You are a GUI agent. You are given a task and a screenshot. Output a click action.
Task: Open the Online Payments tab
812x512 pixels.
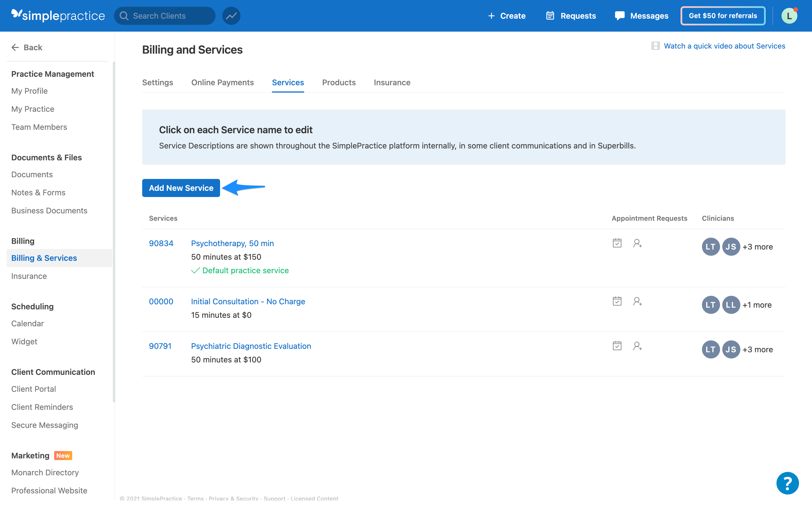(223, 82)
